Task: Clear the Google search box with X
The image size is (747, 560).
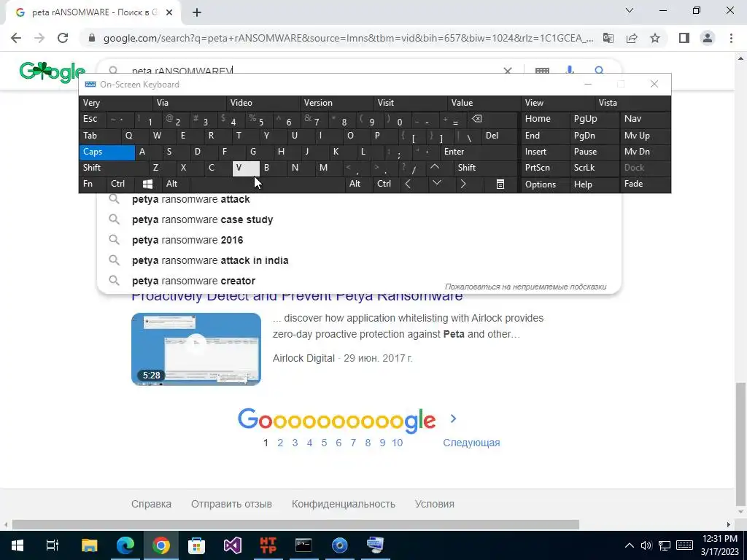Action: 508,71
